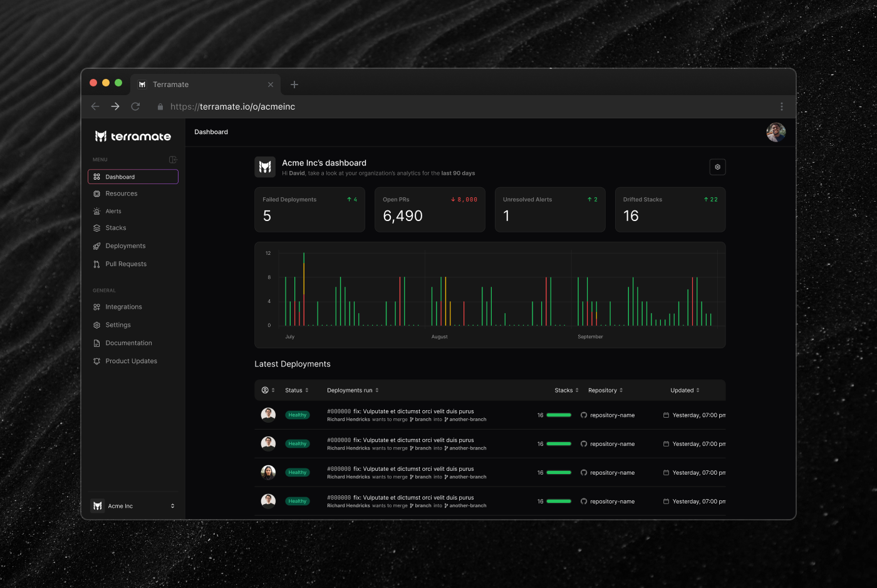This screenshot has height=588, width=877.
Task: Click the Stacks layers icon
Action: click(96, 228)
